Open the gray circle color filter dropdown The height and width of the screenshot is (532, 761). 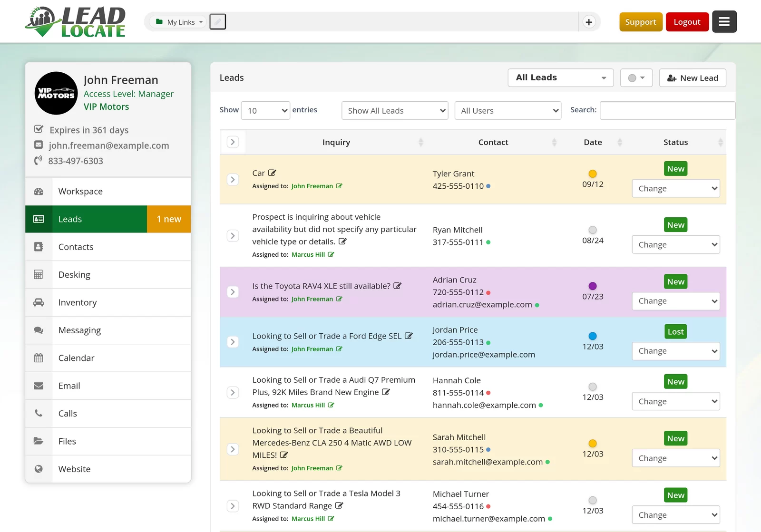tap(636, 77)
